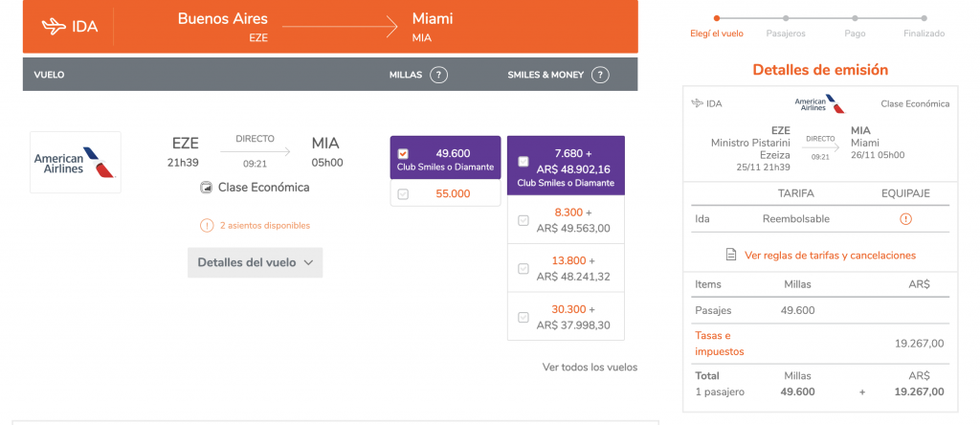Click arrival time 05h00 in flight row
This screenshot has width=980, height=425.
point(327,163)
